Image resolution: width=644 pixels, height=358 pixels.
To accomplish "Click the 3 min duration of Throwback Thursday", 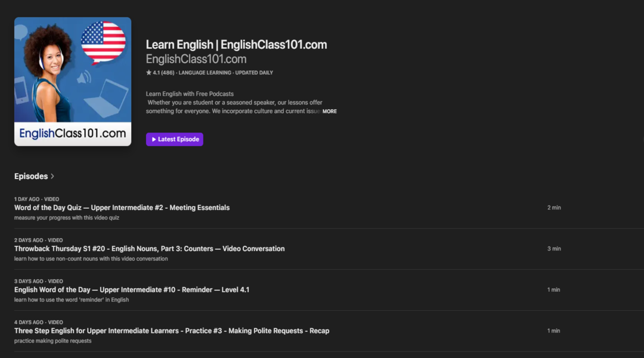I will [x=554, y=249].
